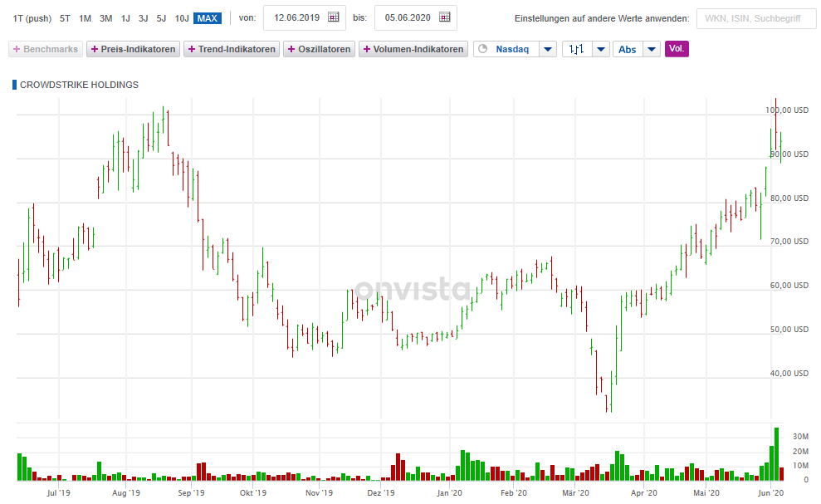Click the 30M volume axis label
Screen dimensions: 821x504
click(x=800, y=437)
